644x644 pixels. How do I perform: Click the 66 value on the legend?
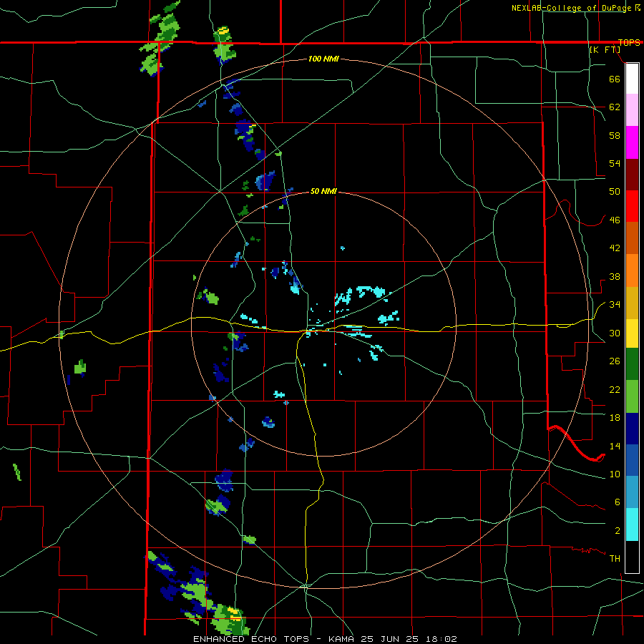pyautogui.click(x=615, y=79)
